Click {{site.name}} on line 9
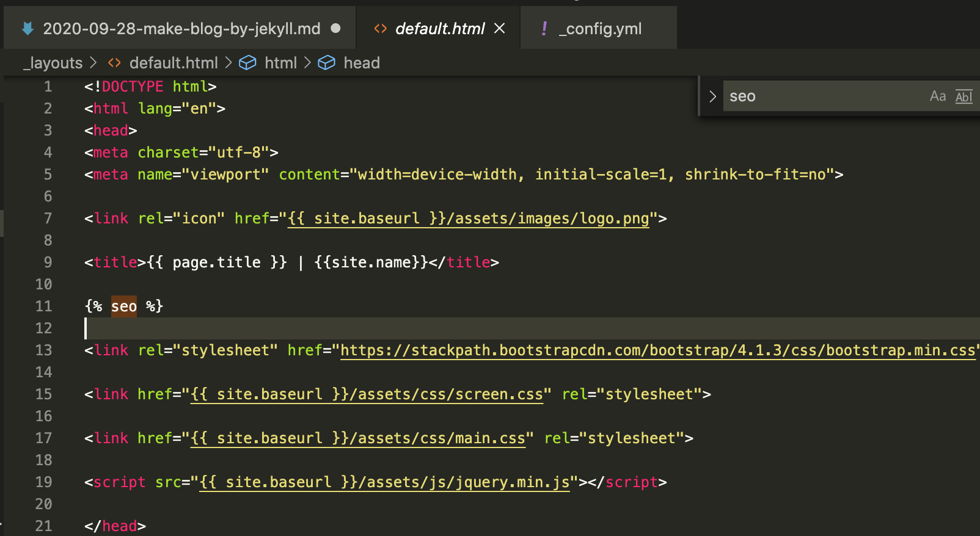The image size is (980, 536). (x=371, y=263)
